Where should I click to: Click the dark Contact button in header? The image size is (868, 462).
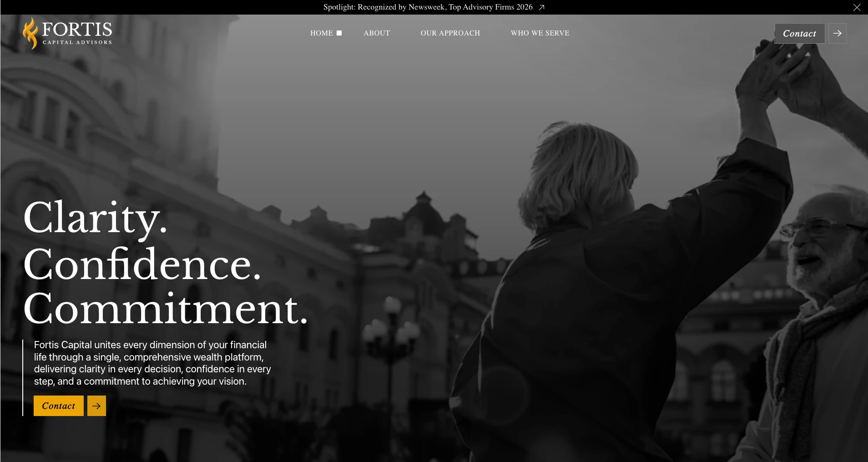[799, 34]
